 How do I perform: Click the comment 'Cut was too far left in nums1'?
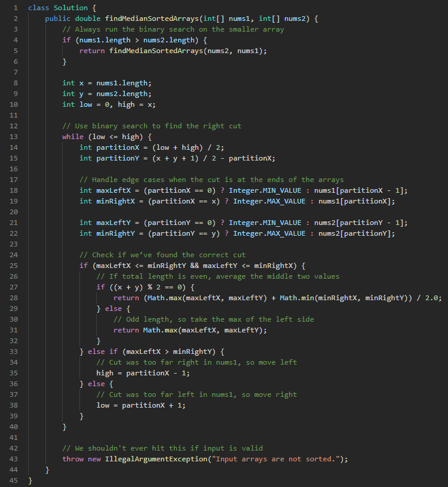197,394
